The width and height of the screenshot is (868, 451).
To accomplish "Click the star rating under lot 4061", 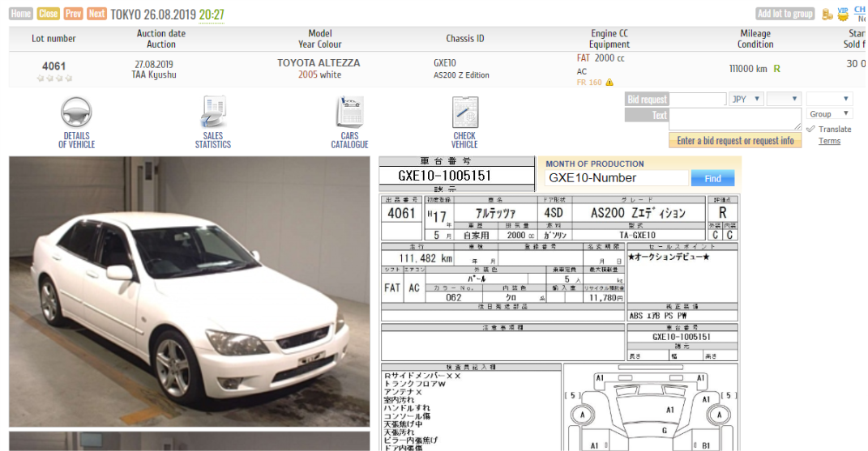I will click(x=53, y=79).
